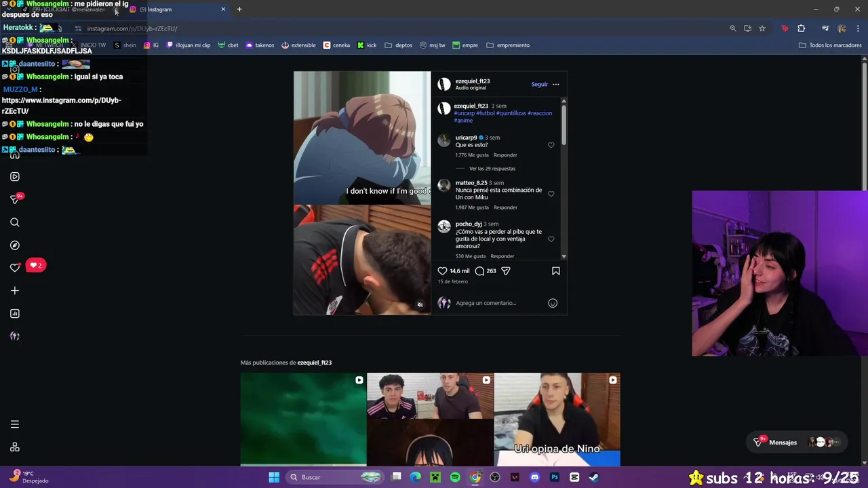Open the takenos bookmark

[260, 45]
